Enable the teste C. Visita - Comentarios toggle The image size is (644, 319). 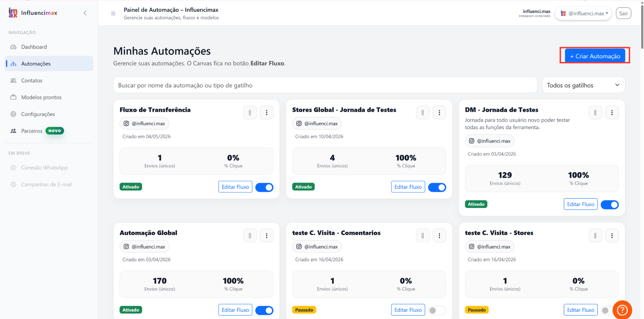(x=437, y=310)
